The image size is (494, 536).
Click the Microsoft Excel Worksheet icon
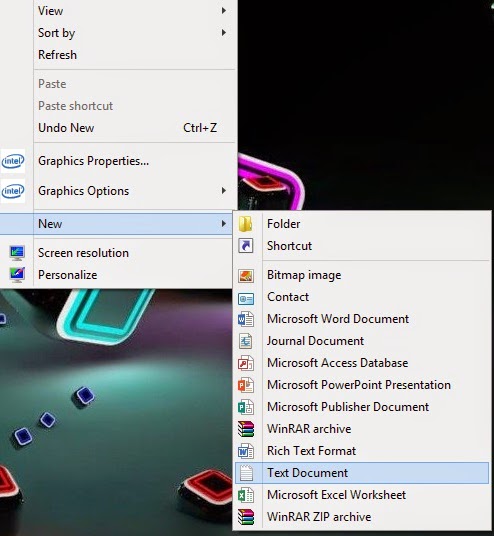pyautogui.click(x=246, y=495)
